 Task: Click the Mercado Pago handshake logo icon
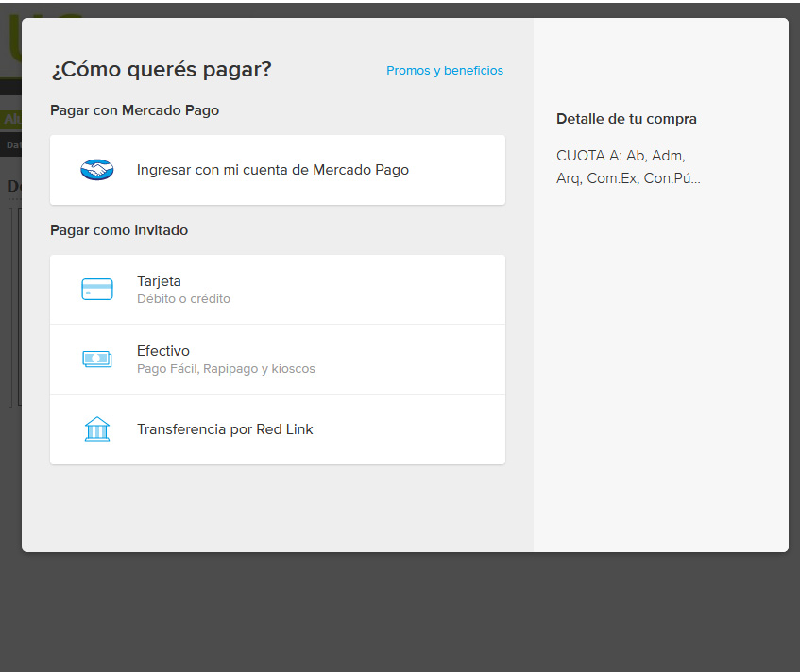click(97, 170)
